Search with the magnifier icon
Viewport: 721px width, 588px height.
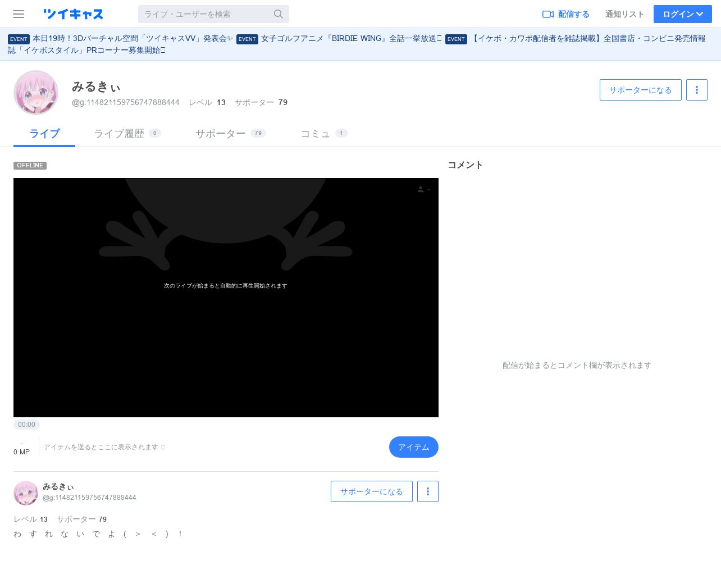click(x=279, y=14)
